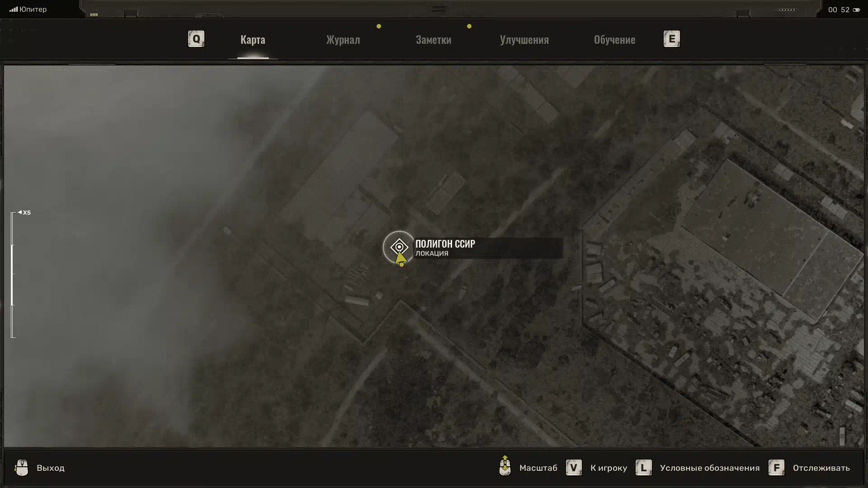
Task: Click the signal strength icon near Юпитер
Action: (14, 9)
